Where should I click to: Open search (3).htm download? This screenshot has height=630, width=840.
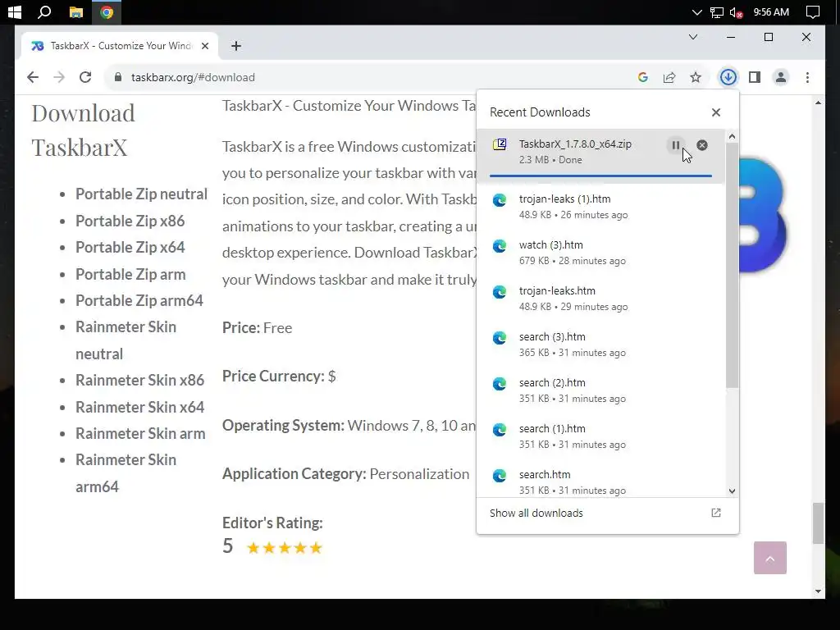coord(600,345)
